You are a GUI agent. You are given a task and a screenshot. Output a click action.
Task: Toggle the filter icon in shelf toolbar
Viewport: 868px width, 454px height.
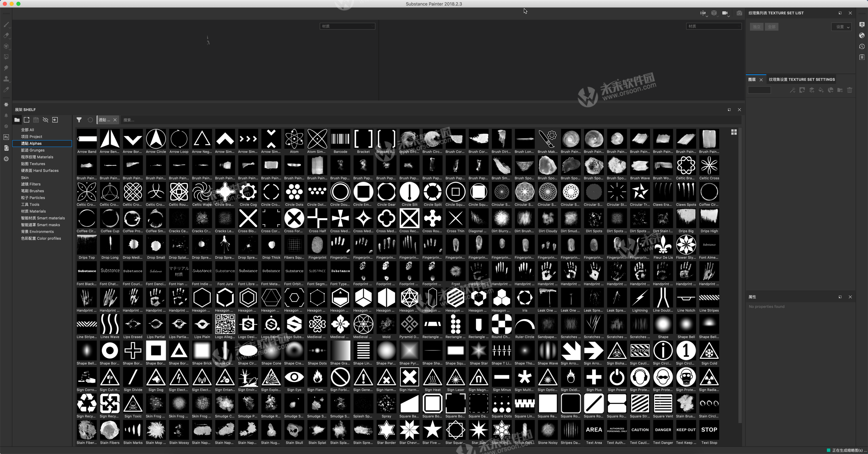(x=79, y=119)
